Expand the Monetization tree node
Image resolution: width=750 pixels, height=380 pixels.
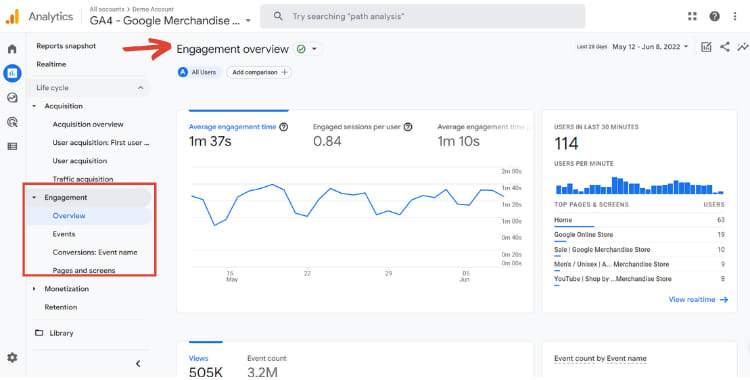tap(34, 289)
